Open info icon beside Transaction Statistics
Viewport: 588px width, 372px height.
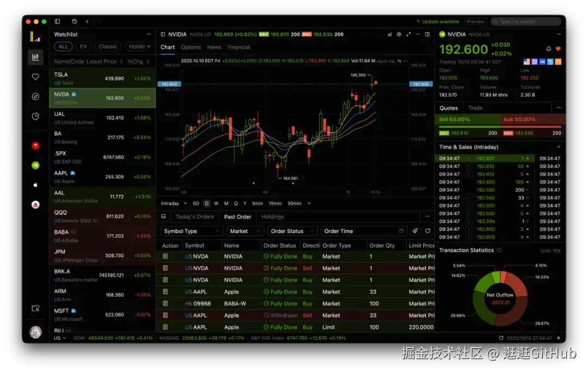[x=499, y=250]
